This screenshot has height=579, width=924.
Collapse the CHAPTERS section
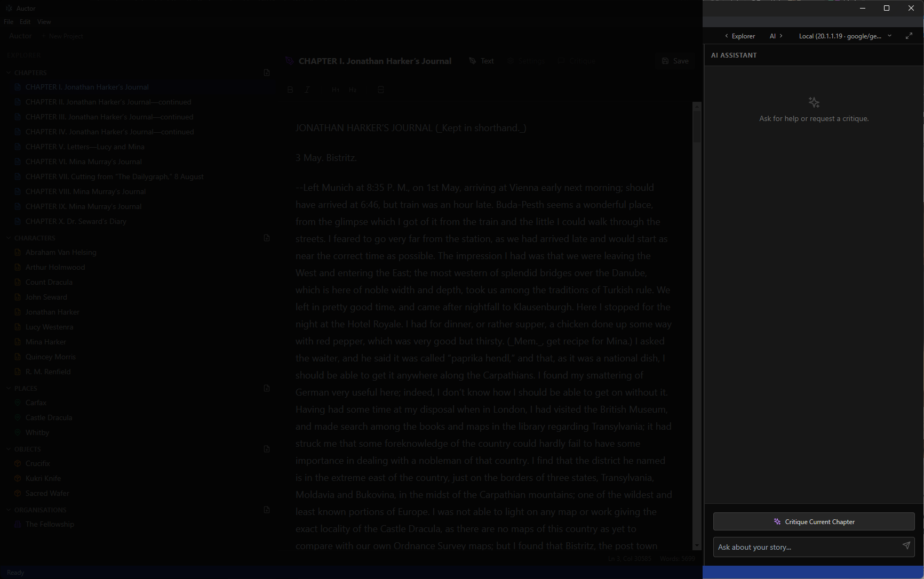(8, 72)
